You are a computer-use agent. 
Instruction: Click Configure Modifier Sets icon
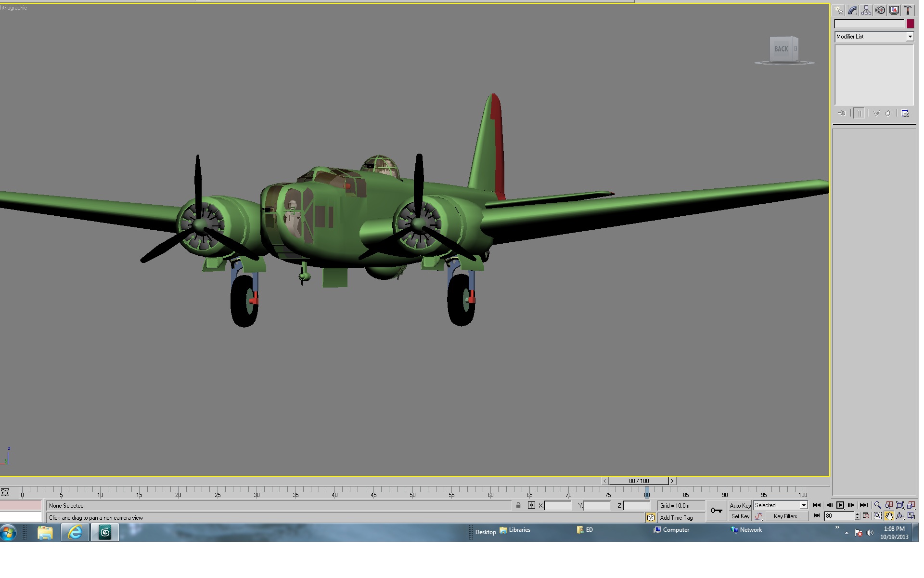click(x=905, y=113)
